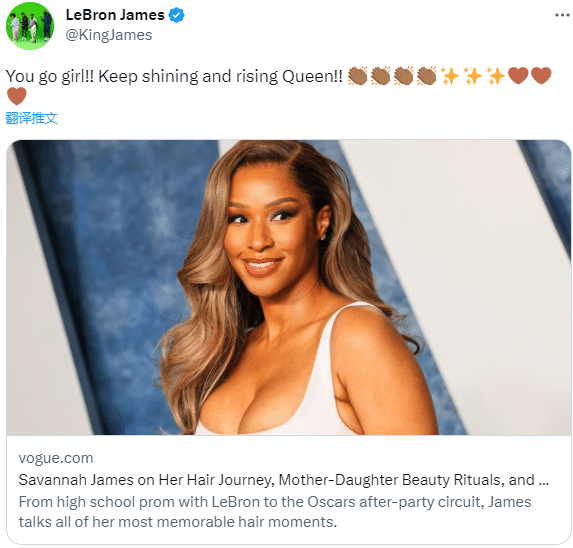Image resolution: width=573 pixels, height=548 pixels.
Task: Open LeBron James profile avatar
Action: pos(30,26)
